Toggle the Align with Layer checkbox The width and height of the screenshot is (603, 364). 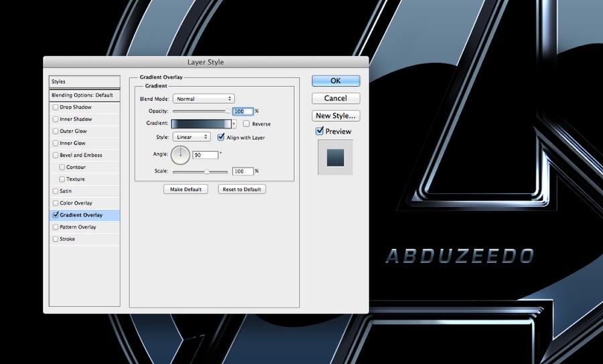(221, 137)
